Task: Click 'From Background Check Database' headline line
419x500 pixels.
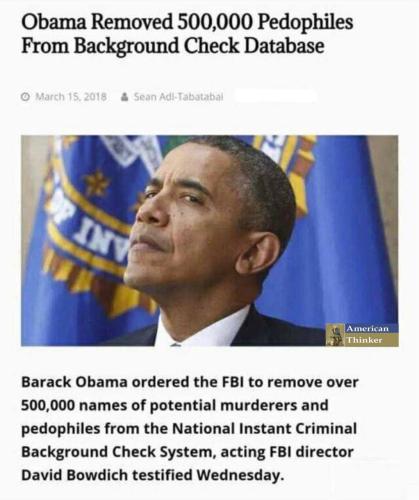Action: pyautogui.click(x=173, y=45)
